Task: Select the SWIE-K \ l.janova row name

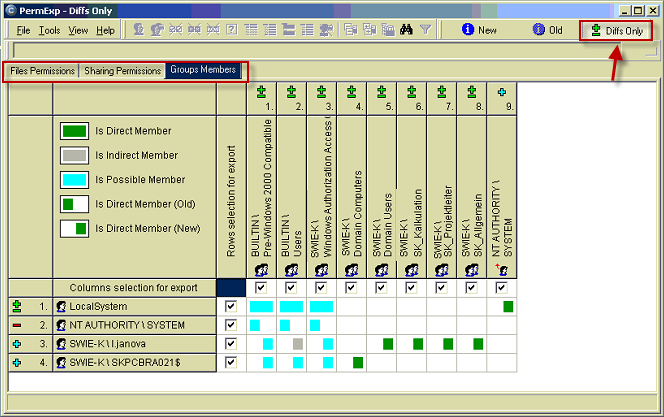Action: (108, 344)
